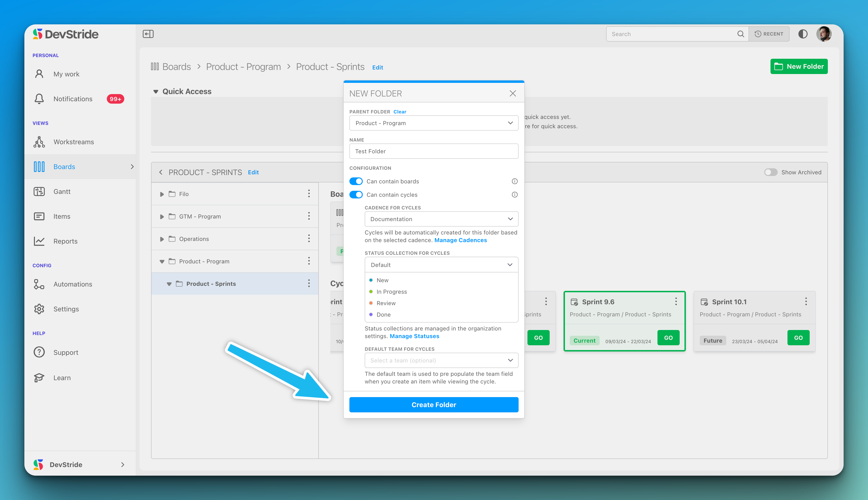Click the Workstreams sidebar icon
Screen dimensions: 868x500
point(40,142)
